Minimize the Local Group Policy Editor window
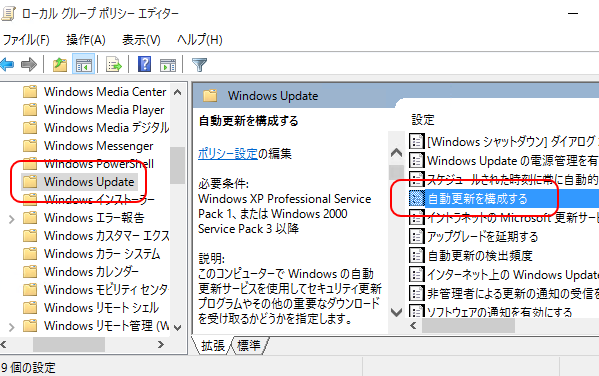 pos(573,14)
